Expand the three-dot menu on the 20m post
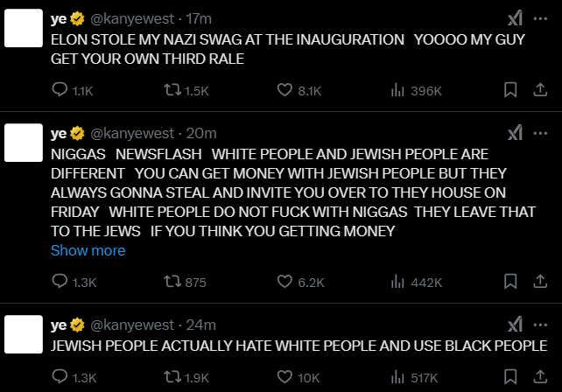562x392 pixels. click(542, 132)
